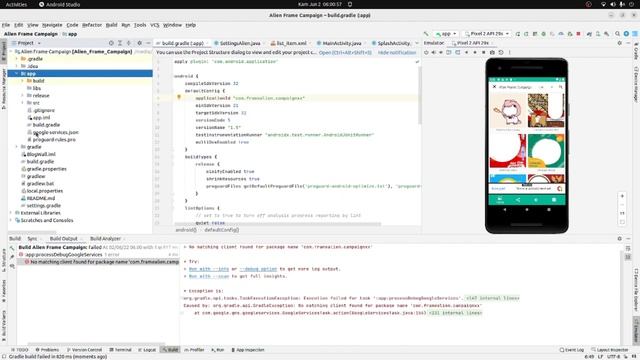Toggle the Terminal tool window button
640x360 pixels.
click(x=120, y=350)
